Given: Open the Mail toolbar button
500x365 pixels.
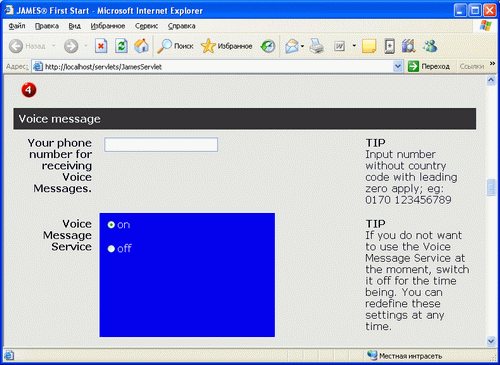Looking at the screenshot, I should coord(292,46).
